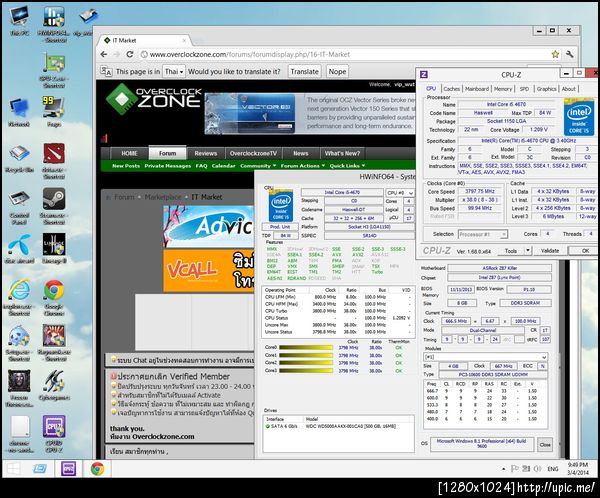Click the Chrome address bar
Viewport: 600px width, 498px height.
[344, 54]
